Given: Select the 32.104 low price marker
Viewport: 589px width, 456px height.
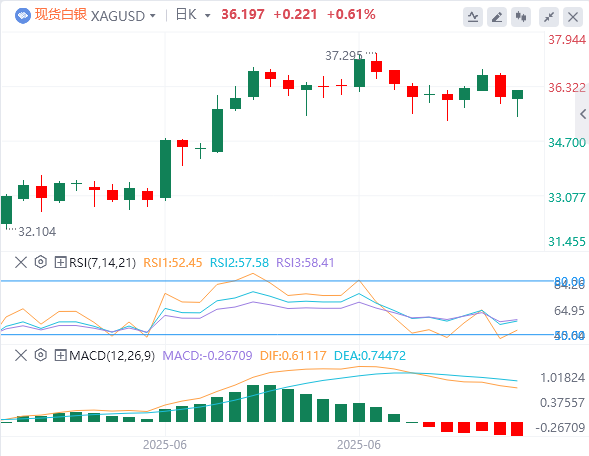Looking at the screenshot, I should coord(37,232).
